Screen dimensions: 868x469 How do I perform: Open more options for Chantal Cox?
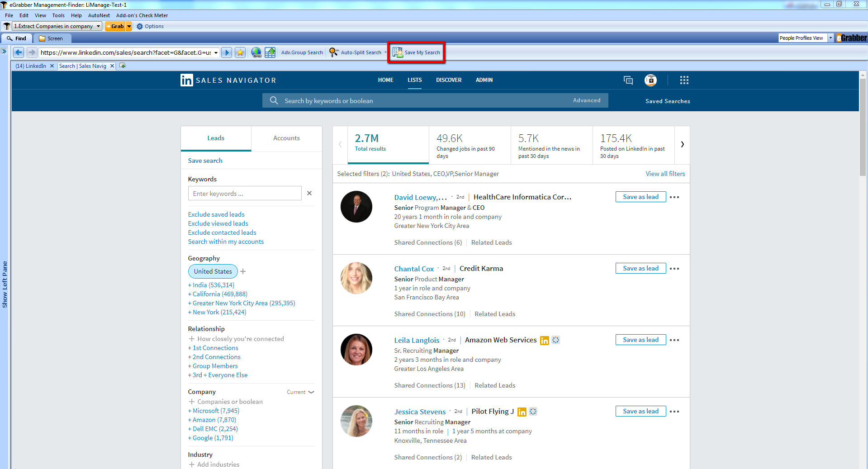674,269
